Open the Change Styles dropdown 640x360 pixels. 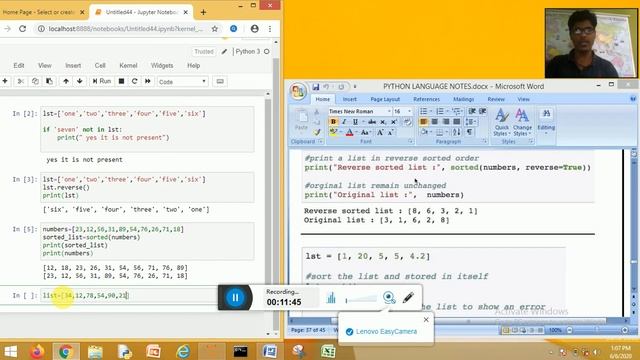coord(522,122)
